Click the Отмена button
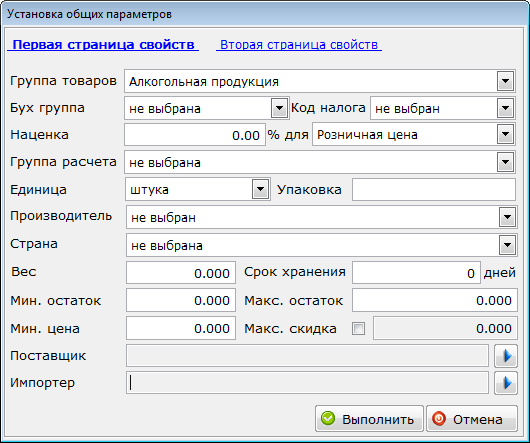The width and height of the screenshot is (530, 443). [x=472, y=419]
